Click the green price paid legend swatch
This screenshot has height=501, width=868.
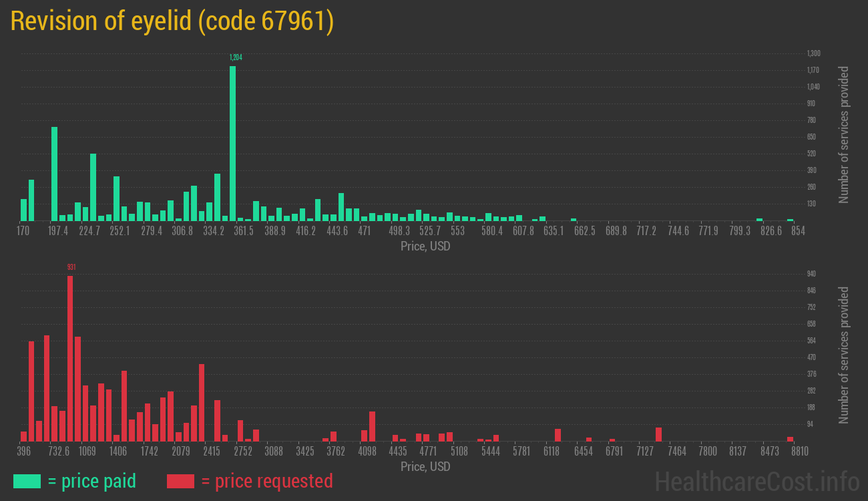coord(27,481)
